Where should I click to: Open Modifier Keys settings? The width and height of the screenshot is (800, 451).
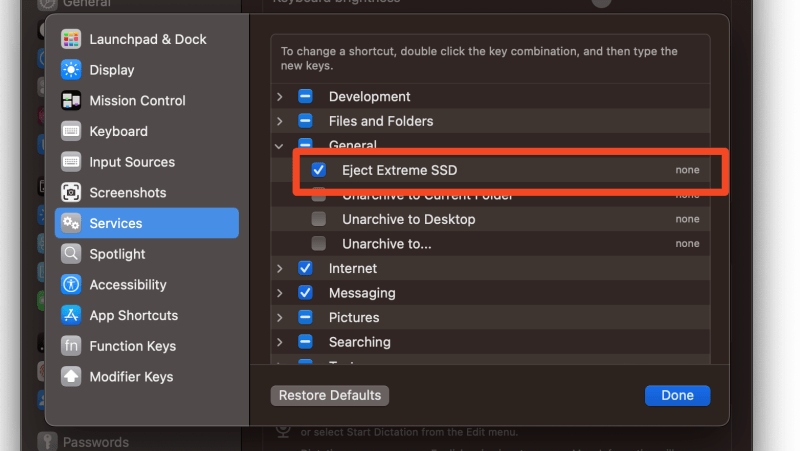pos(147,376)
